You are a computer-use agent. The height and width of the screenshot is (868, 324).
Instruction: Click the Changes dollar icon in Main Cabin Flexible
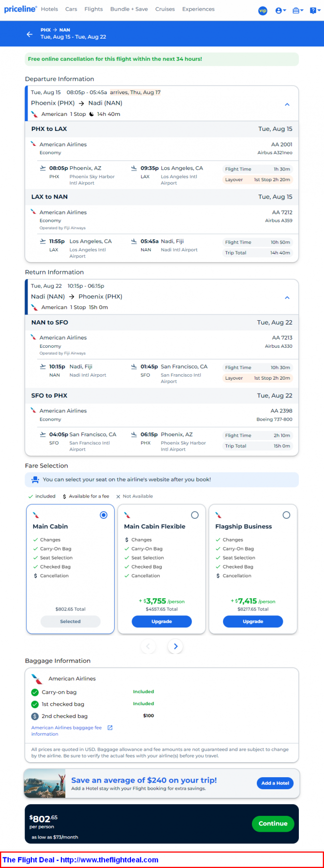pos(127,540)
